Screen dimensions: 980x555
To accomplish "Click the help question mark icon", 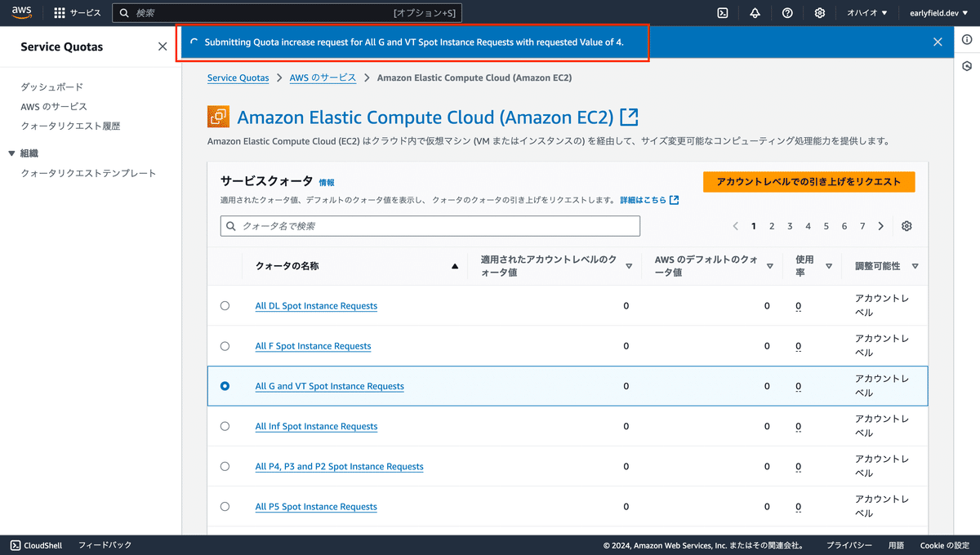I will point(787,13).
